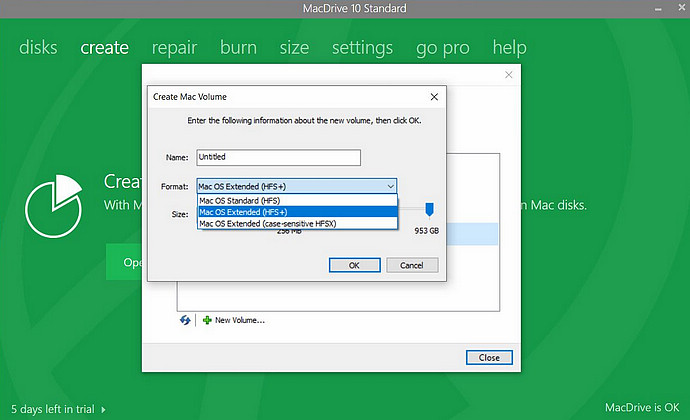690x420 pixels.
Task: Open the disks tab
Action: 38,48
